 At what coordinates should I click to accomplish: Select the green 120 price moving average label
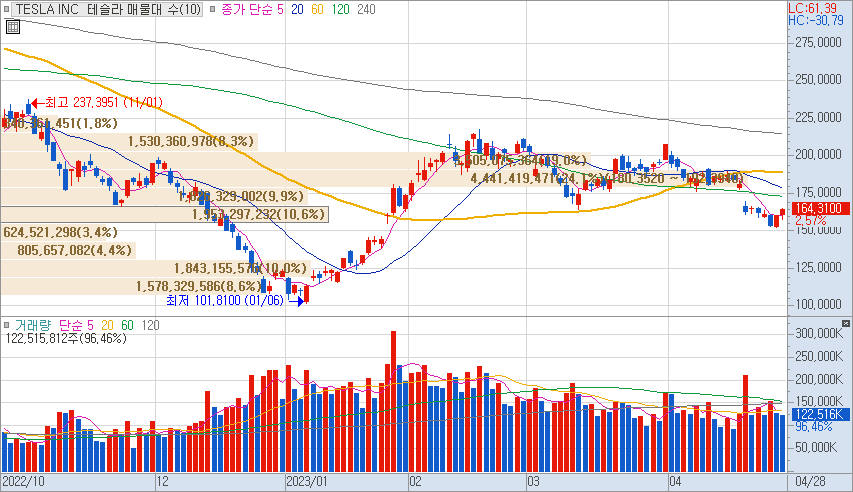341,9
